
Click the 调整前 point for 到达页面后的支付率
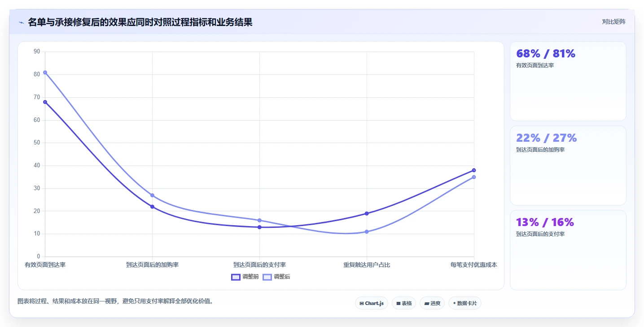pos(259,227)
